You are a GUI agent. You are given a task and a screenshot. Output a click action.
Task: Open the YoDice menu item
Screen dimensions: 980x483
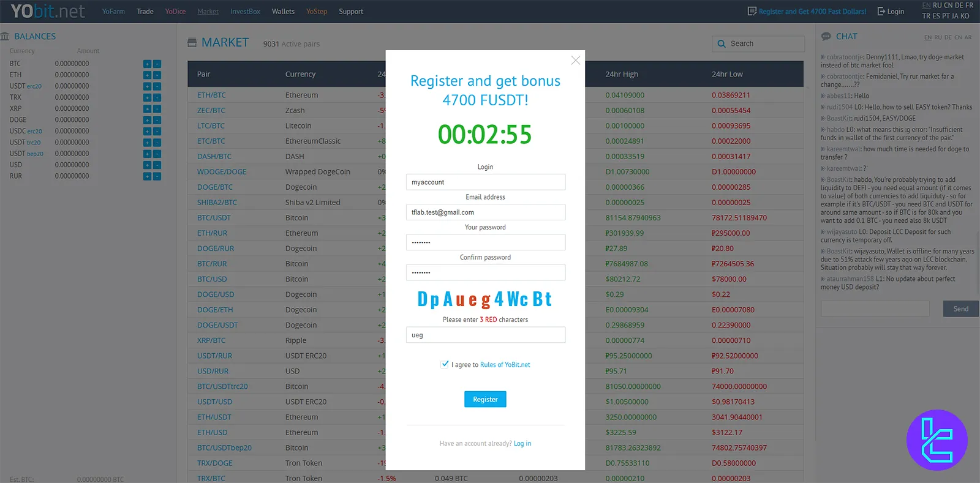point(175,11)
